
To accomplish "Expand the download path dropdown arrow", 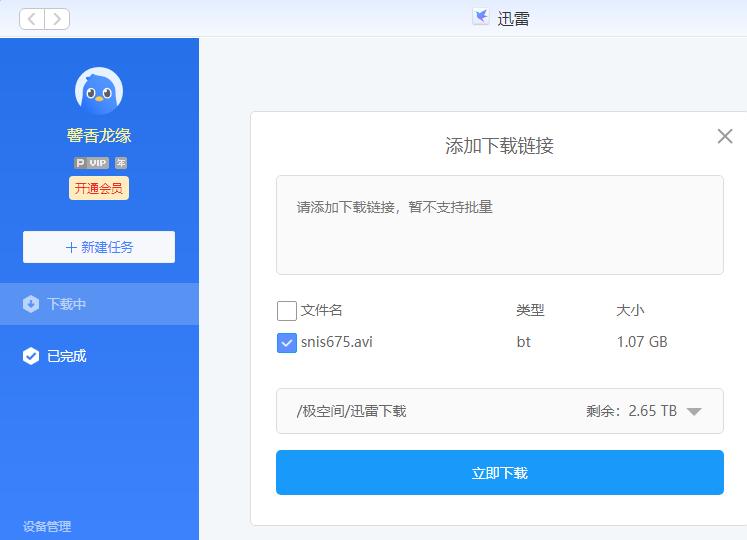I will (x=694, y=411).
